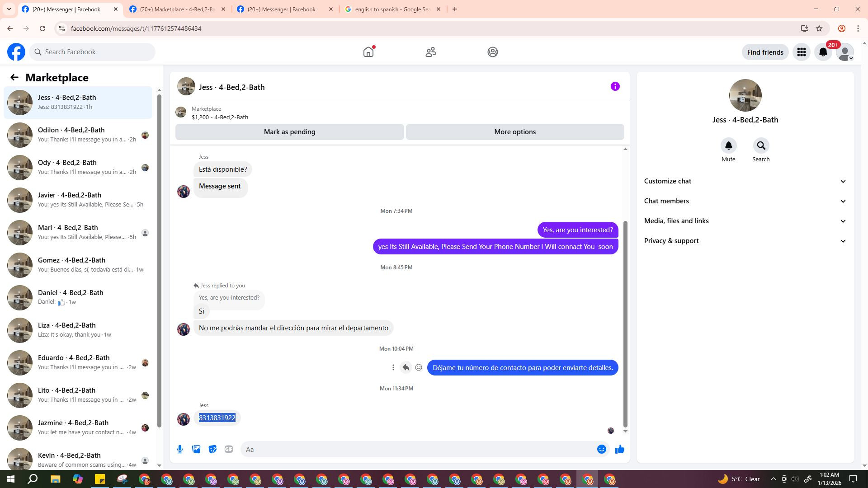Screen dimensions: 868x488
Task: Click More options button
Action: (514, 132)
